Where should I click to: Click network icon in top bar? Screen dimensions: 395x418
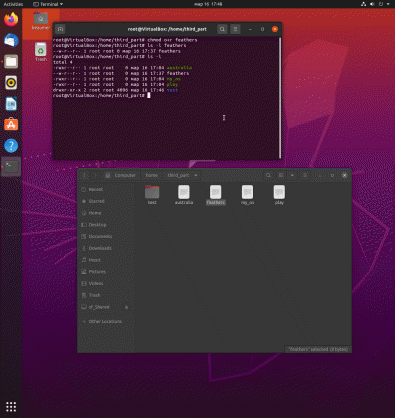[364, 4]
